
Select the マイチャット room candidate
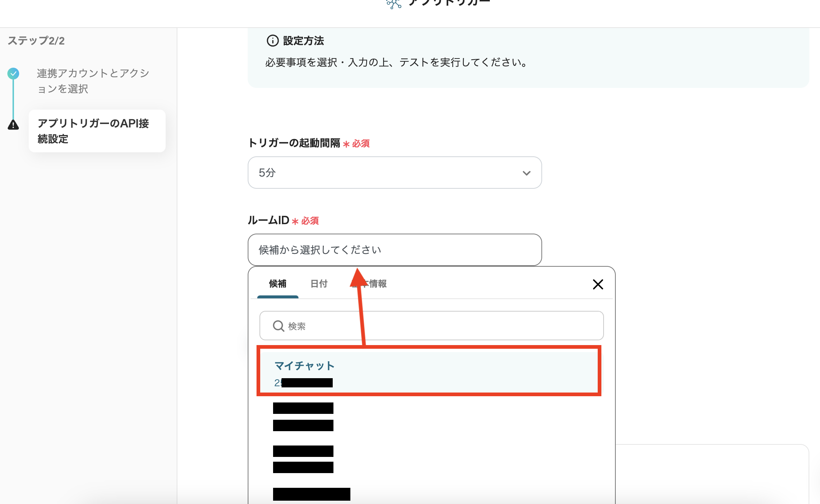pos(428,372)
